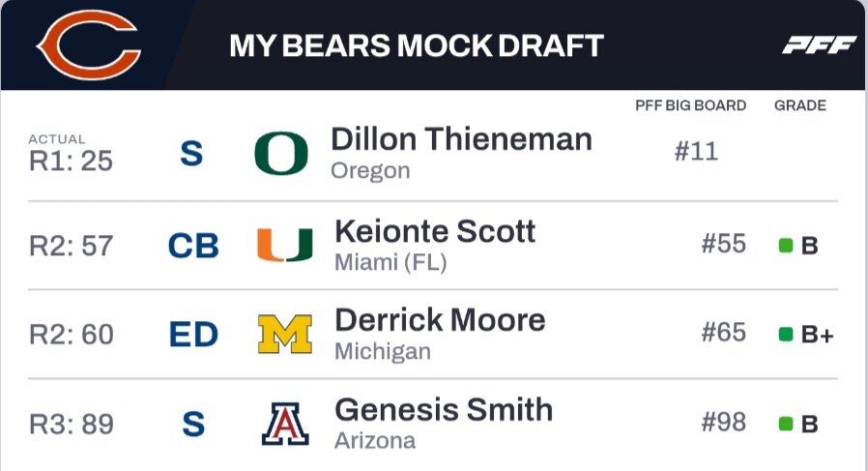The width and height of the screenshot is (868, 471).
Task: Click the Michigan Wolverines logo
Action: click(285, 335)
